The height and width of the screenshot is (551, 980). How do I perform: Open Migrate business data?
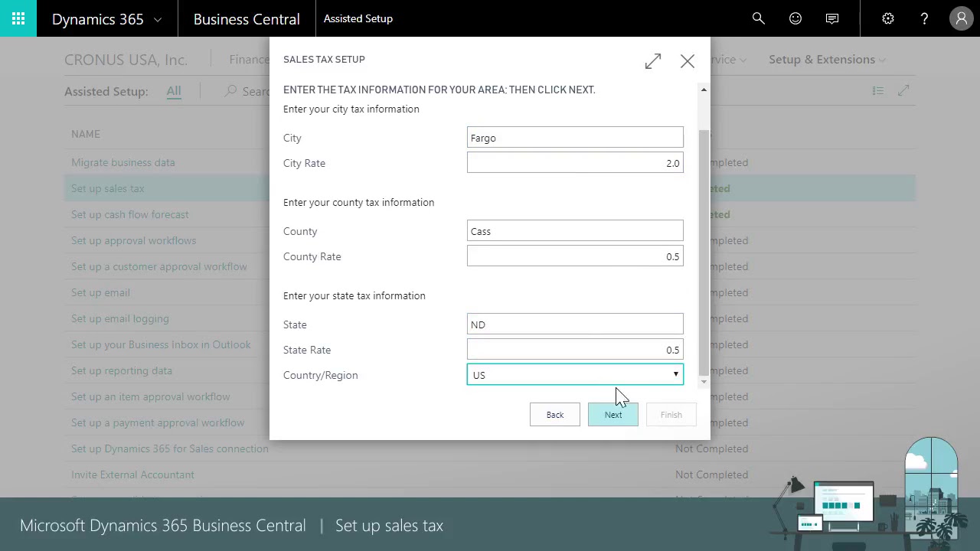coord(123,162)
